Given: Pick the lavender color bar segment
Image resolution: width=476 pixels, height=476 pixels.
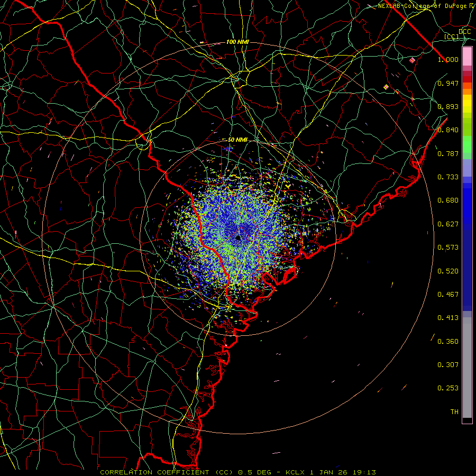Looking at the screenshot, I should (467, 168).
